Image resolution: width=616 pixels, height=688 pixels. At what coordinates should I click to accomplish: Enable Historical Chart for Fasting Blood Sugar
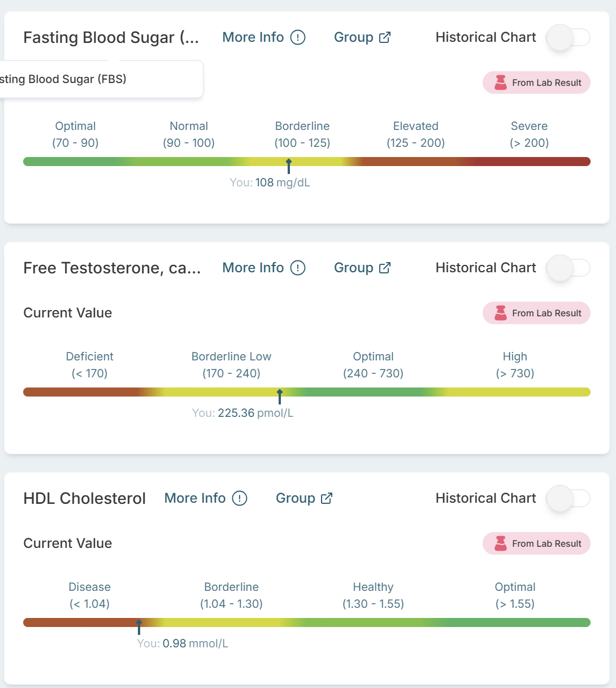[568, 38]
